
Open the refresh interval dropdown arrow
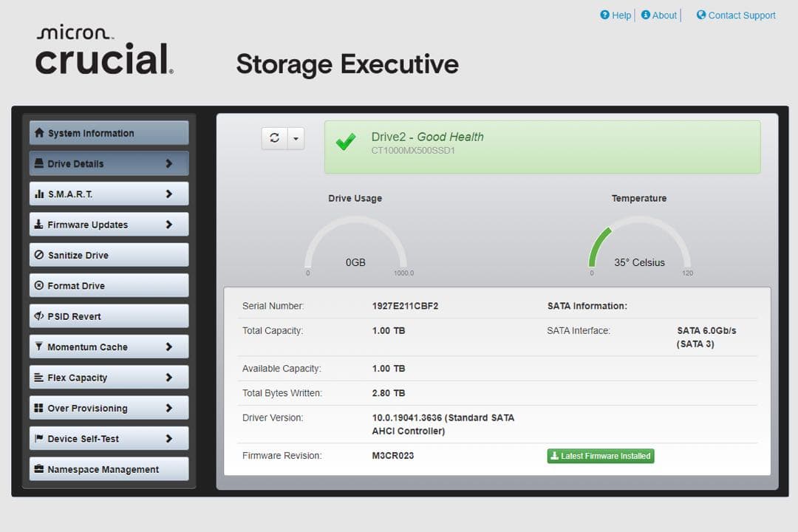[295, 137]
